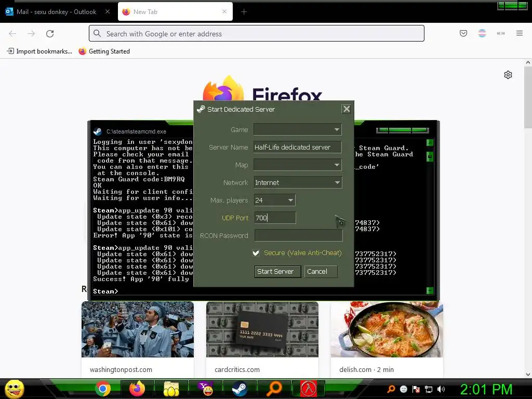Screen dimensions: 532x399
Task: Cancel the Start Dedicated Server dialog
Action: pos(321,271)
